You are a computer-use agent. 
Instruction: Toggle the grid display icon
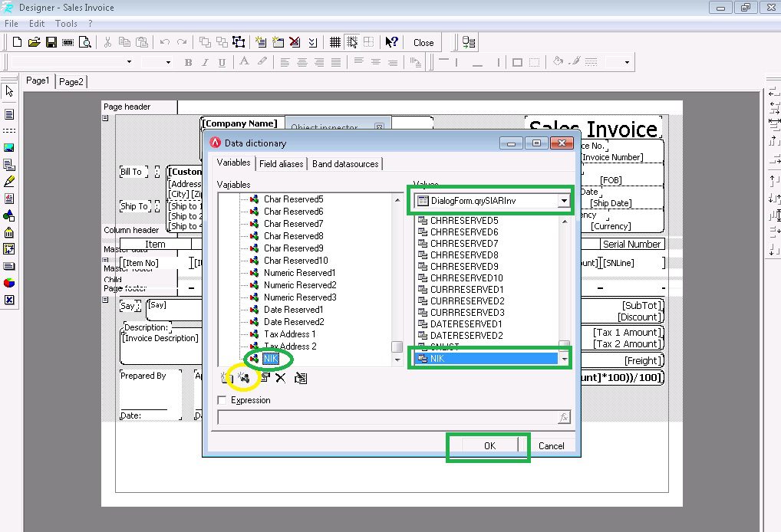click(x=335, y=42)
